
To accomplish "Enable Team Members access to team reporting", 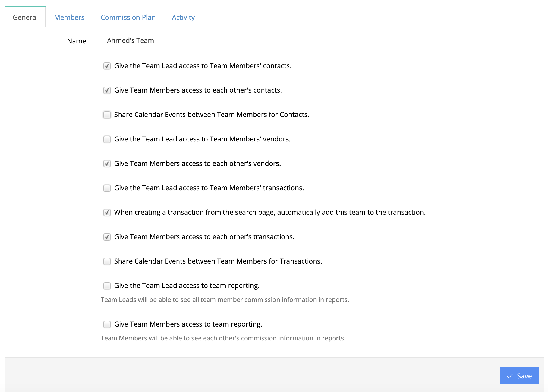I will (107, 324).
